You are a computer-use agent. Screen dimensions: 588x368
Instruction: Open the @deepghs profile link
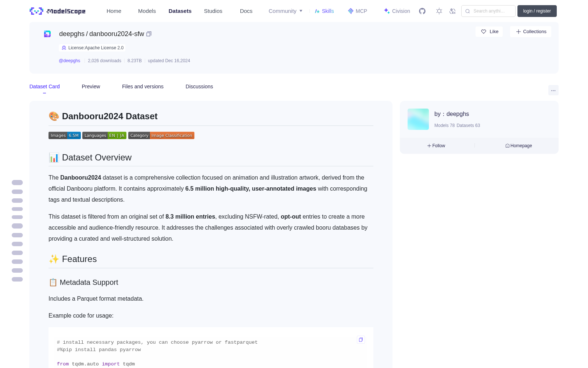point(69,61)
